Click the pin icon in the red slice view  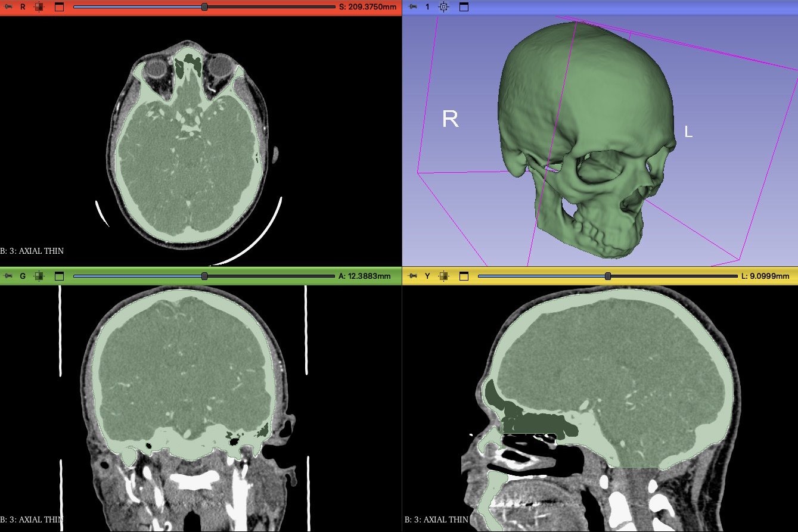tap(8, 7)
